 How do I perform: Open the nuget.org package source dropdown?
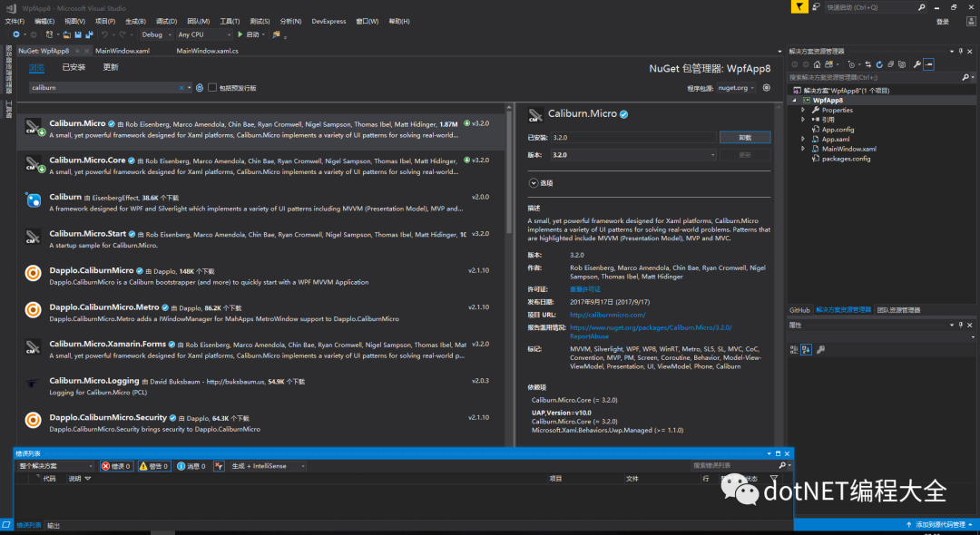pos(736,88)
